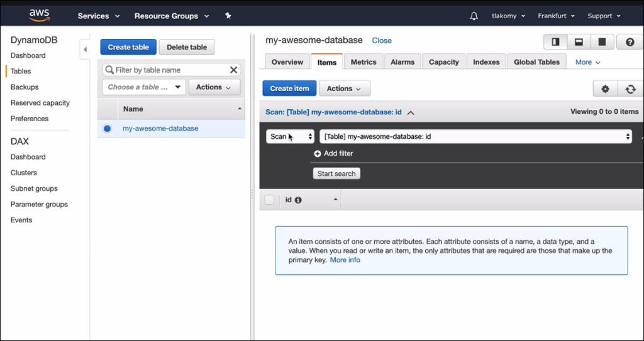Switch to full pane layout icon
This screenshot has width=644, height=341.
coord(602,42)
